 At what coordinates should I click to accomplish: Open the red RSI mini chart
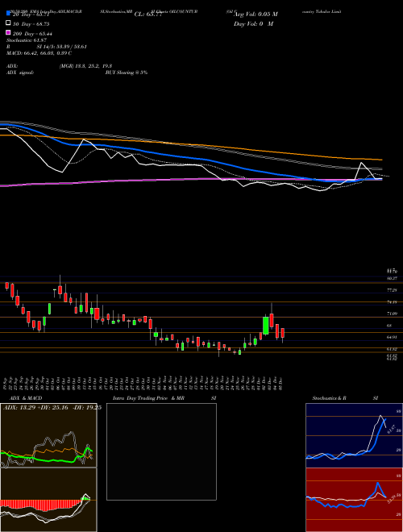354,500
